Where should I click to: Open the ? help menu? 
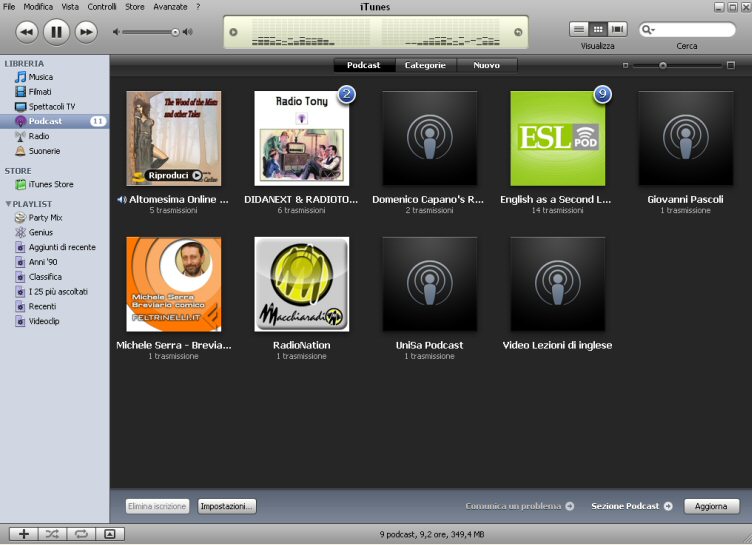pos(198,7)
